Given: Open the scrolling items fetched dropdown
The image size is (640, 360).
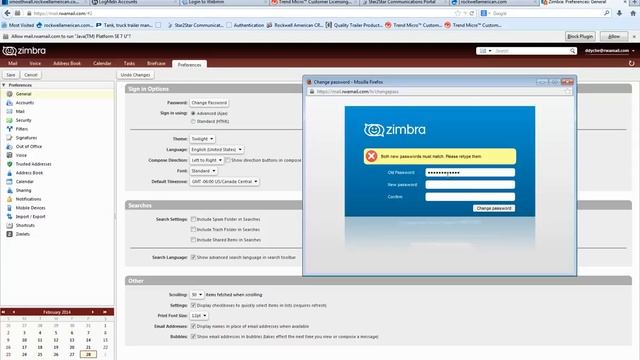Looking at the screenshot, I should point(197,295).
